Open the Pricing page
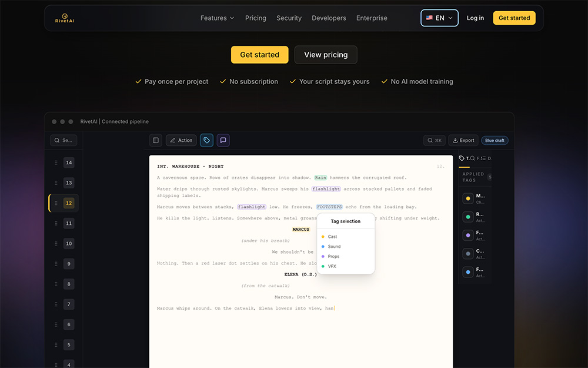 point(255,18)
